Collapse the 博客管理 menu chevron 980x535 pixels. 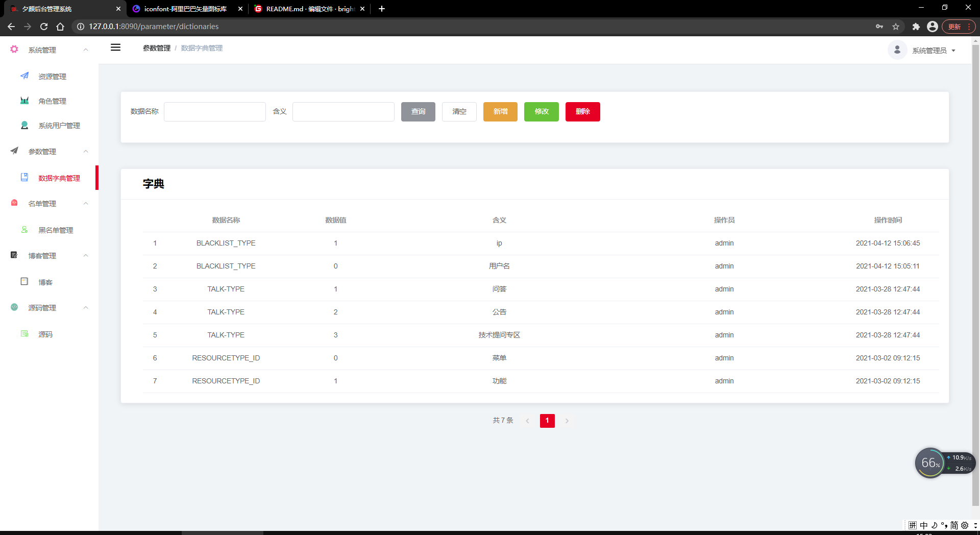[x=86, y=255]
